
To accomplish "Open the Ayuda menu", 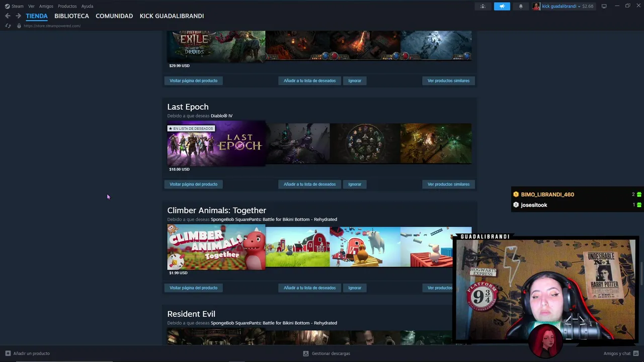I will (87, 6).
